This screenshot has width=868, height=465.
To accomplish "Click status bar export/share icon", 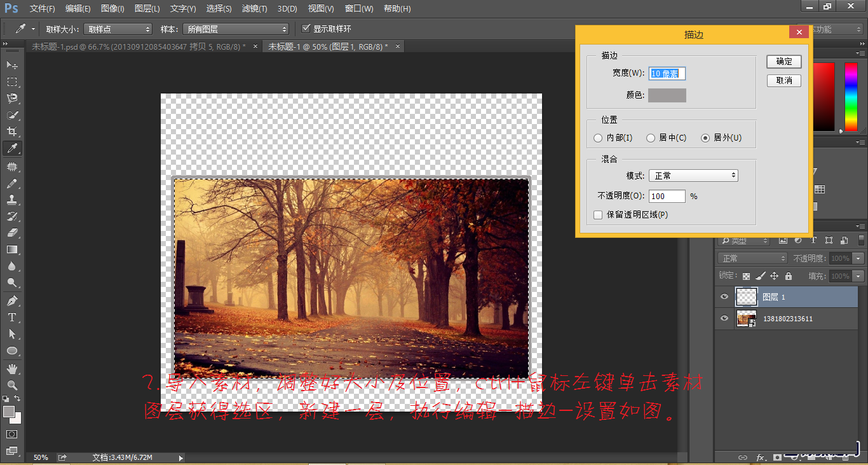I will point(62,457).
